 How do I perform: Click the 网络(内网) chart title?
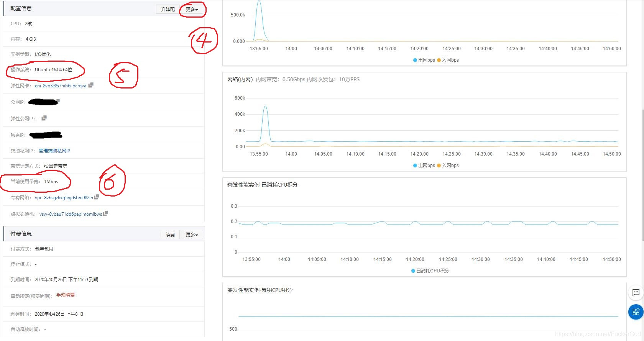click(240, 79)
